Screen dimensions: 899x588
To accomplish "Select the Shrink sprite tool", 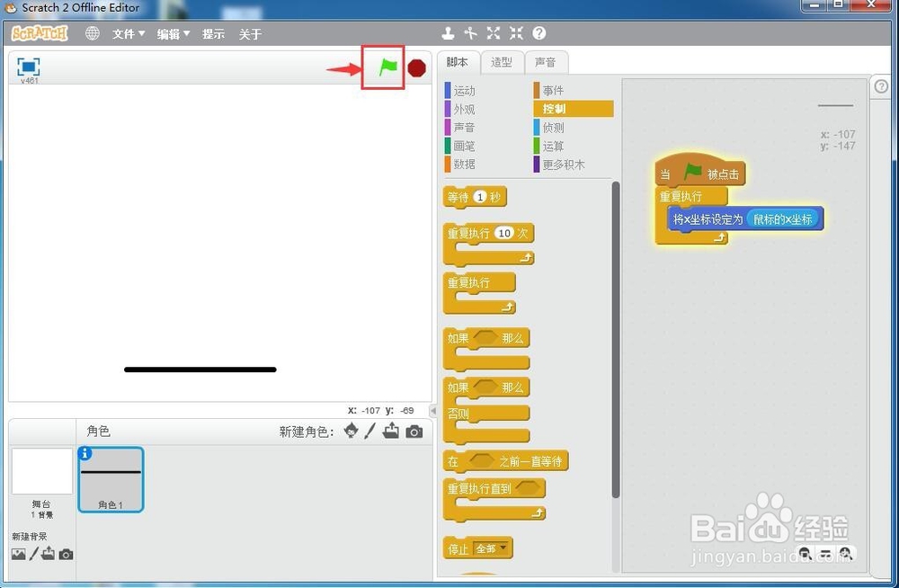I will pyautogui.click(x=517, y=33).
